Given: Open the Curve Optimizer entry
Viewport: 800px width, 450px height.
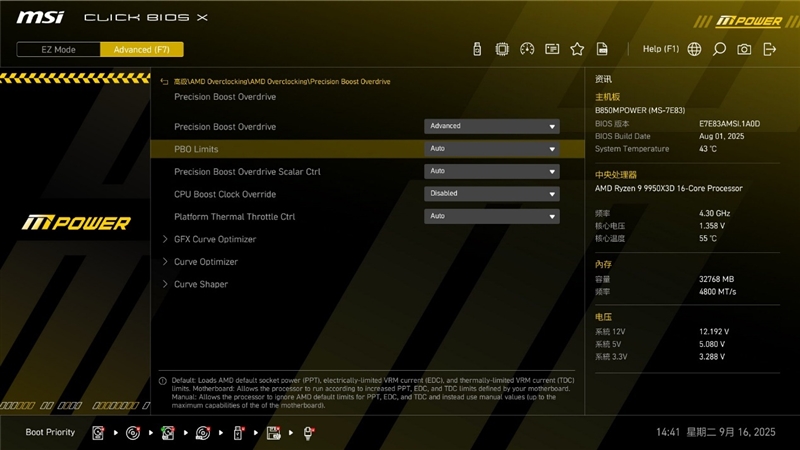Looking at the screenshot, I should [x=206, y=261].
